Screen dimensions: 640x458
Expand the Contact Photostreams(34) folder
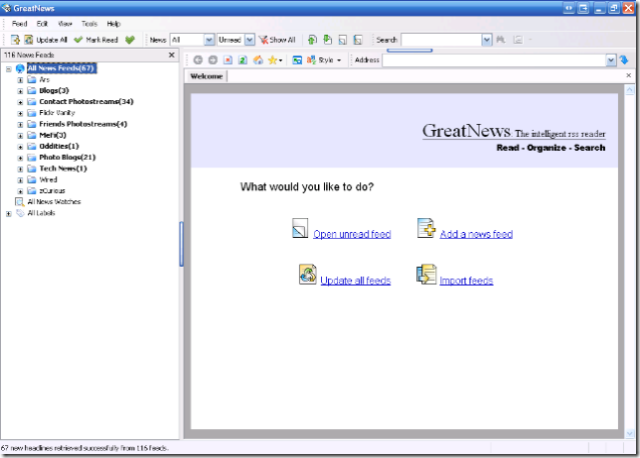click(x=20, y=102)
